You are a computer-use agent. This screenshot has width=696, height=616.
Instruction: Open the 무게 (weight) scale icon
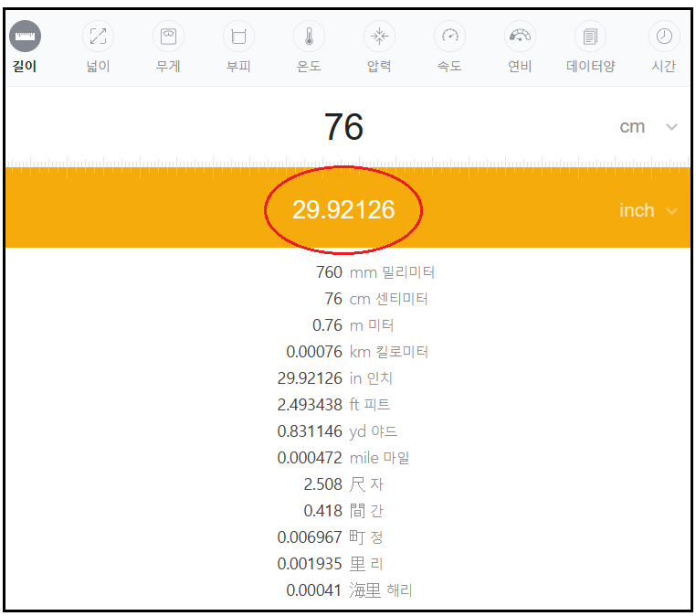pos(168,36)
